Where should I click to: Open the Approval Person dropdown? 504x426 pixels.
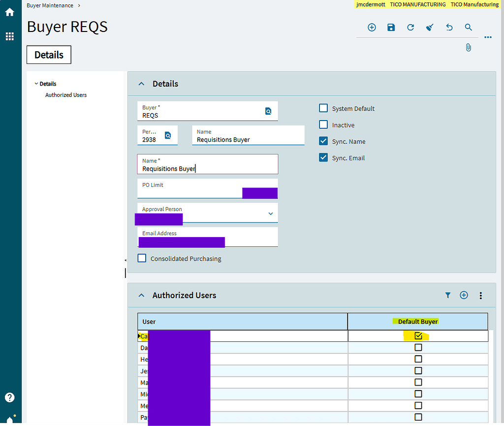pos(270,213)
